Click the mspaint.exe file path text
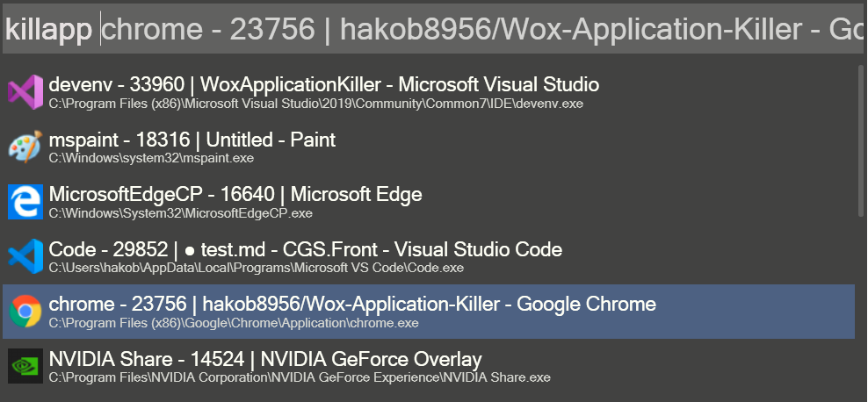This screenshot has height=402, width=868. 151,159
